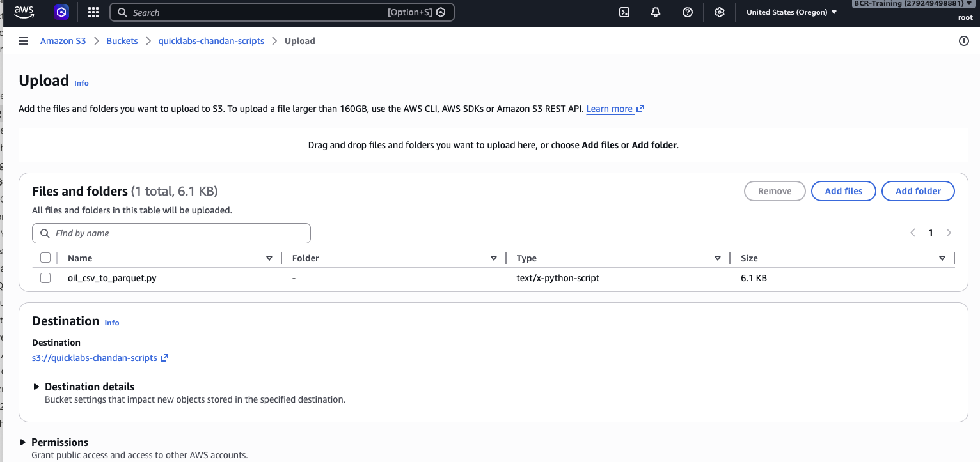The image size is (980, 462).
Task: Click the 6.1 KB size cell
Action: coord(754,278)
